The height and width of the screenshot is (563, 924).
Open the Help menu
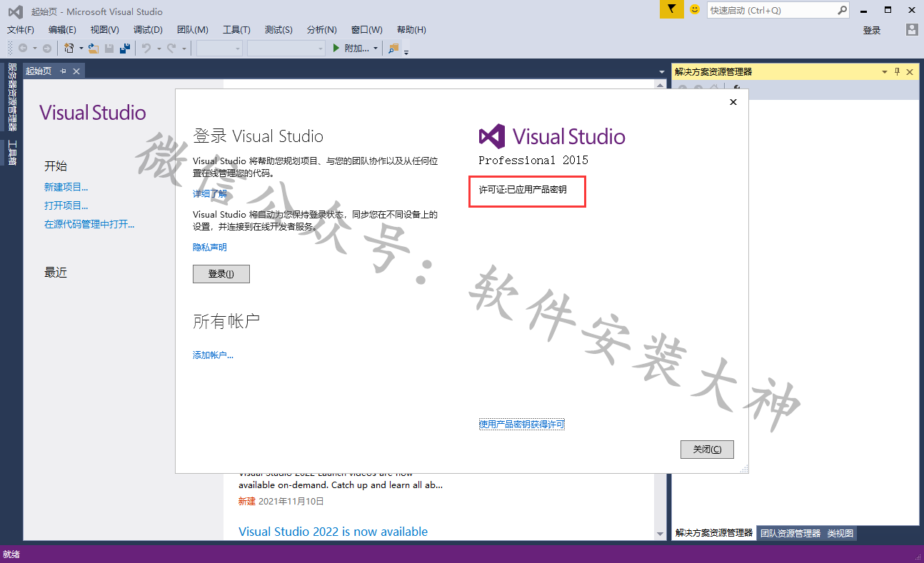(x=411, y=29)
